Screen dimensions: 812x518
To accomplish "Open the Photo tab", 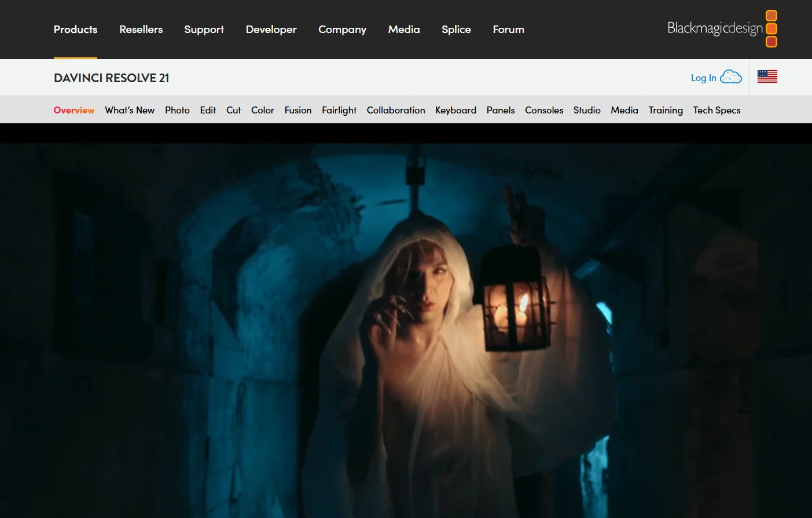I will click(177, 110).
